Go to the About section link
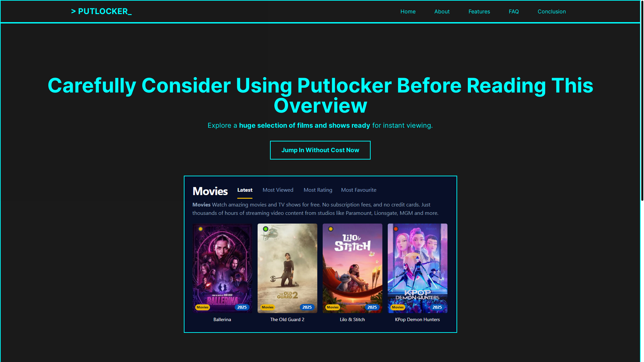Image resolution: width=644 pixels, height=362 pixels. (442, 12)
